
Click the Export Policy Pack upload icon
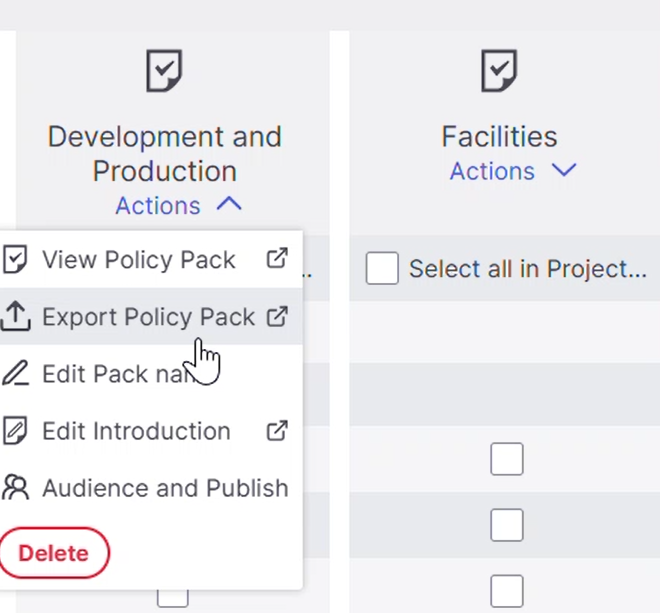[x=15, y=317]
